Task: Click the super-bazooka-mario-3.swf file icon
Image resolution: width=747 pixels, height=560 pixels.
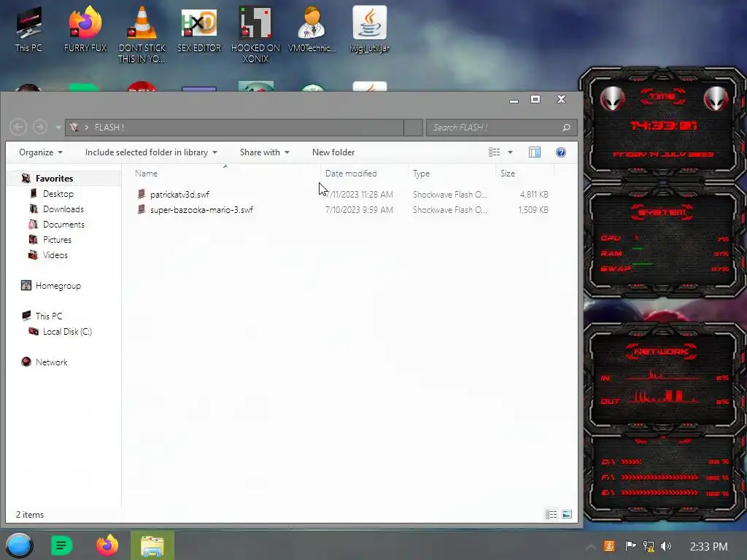Action: point(142,209)
